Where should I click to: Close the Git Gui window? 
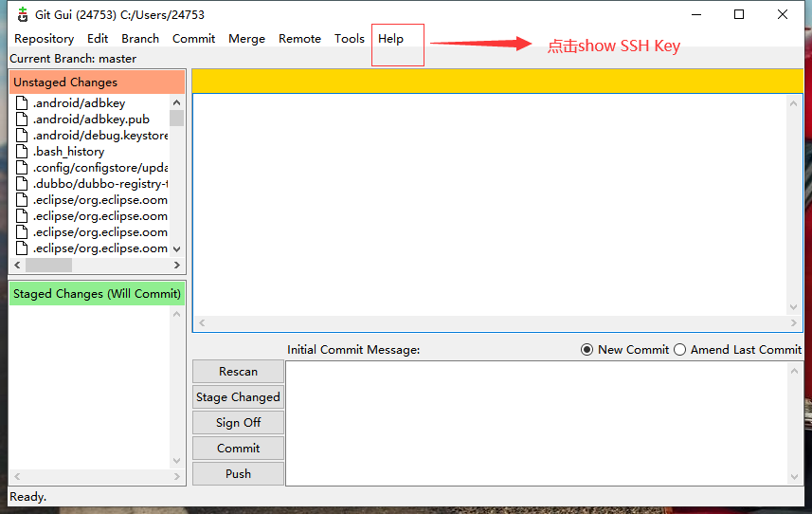click(x=783, y=14)
